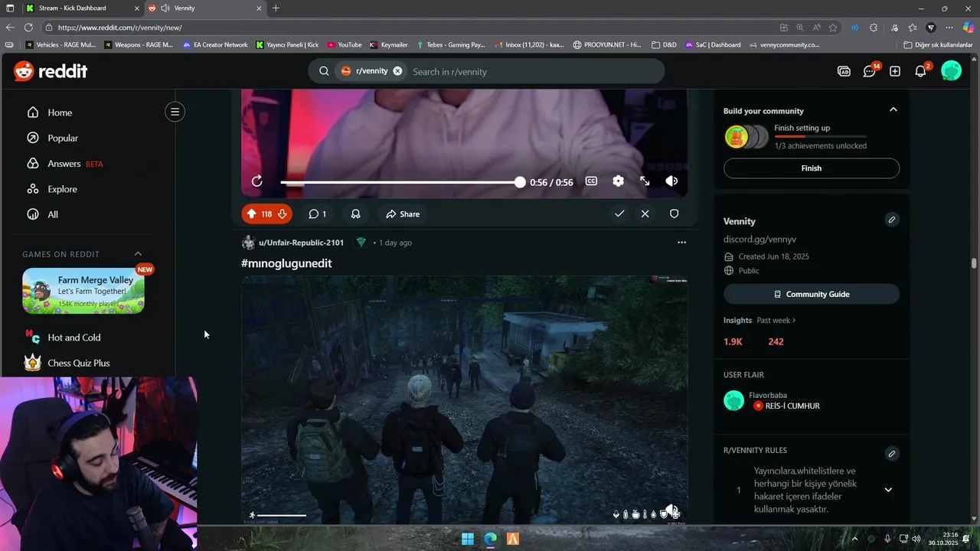
Task: Approve the post with the checkmark icon
Action: [619, 214]
